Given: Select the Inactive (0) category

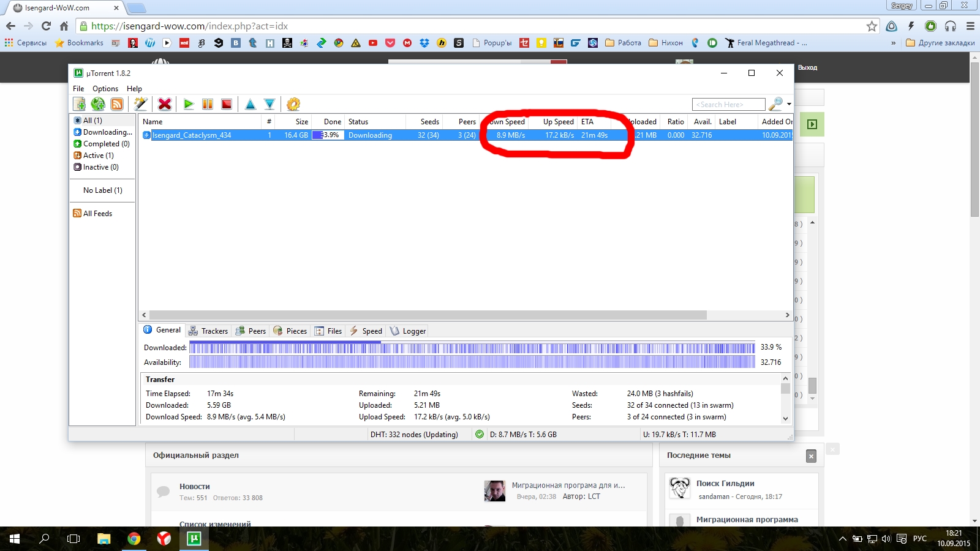Looking at the screenshot, I should [96, 167].
